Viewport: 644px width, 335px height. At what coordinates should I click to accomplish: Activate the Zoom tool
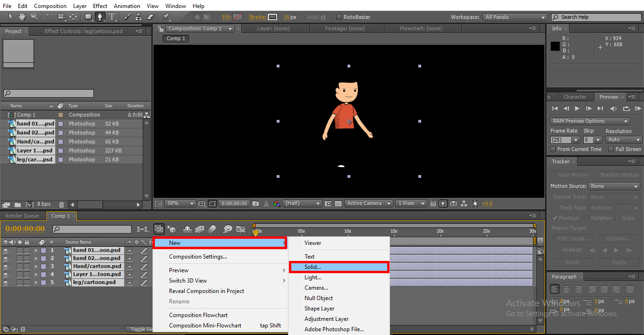coord(34,17)
